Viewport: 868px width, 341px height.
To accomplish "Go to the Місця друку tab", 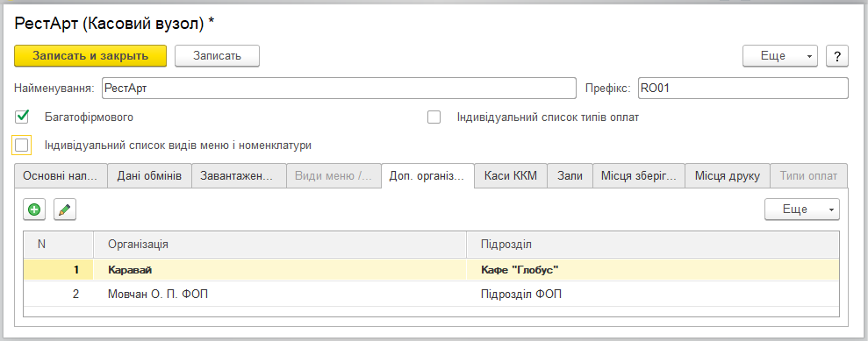I will click(728, 176).
